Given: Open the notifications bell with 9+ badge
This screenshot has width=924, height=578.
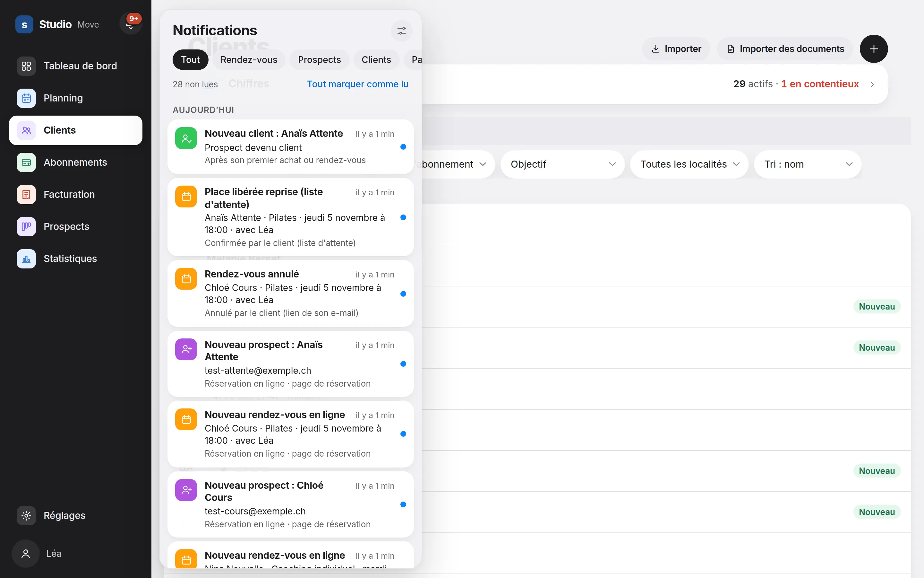Looking at the screenshot, I should [131, 24].
